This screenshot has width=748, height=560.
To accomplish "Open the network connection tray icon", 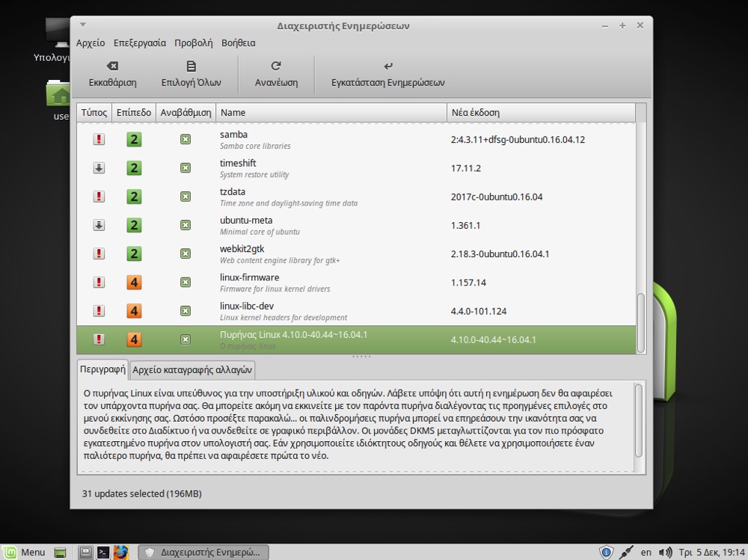I will [x=625, y=553].
